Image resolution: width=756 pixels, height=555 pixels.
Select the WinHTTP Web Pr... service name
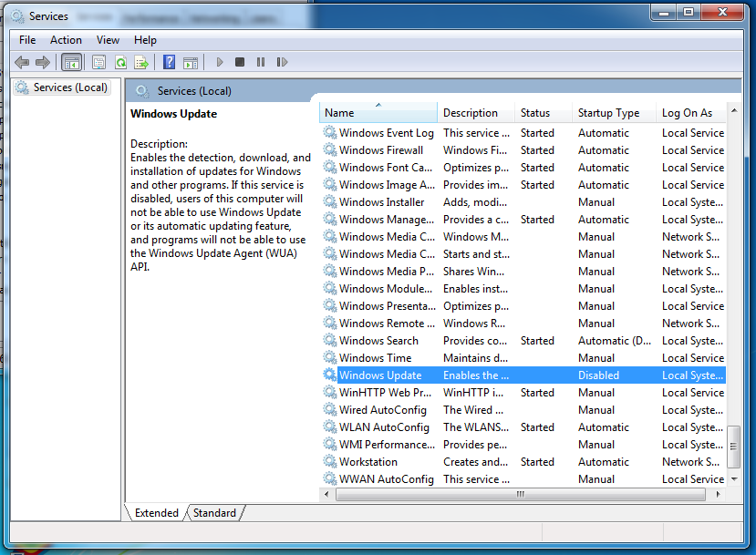[x=385, y=393]
